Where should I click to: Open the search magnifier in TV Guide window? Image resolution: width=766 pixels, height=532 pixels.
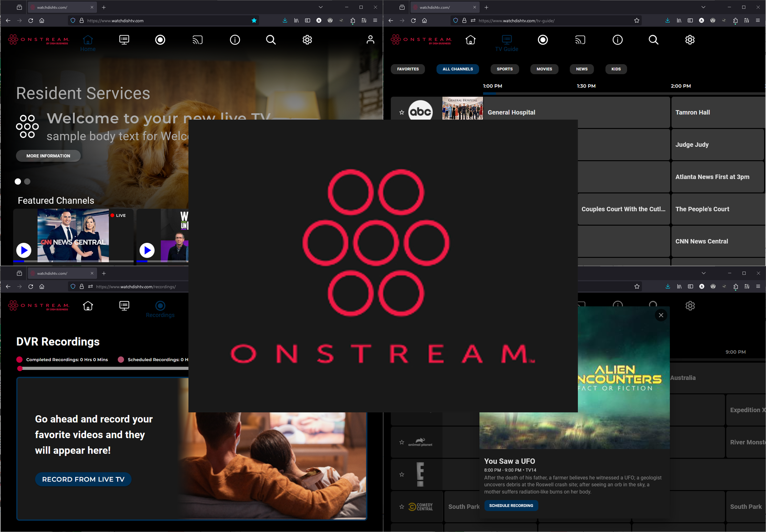pos(653,40)
